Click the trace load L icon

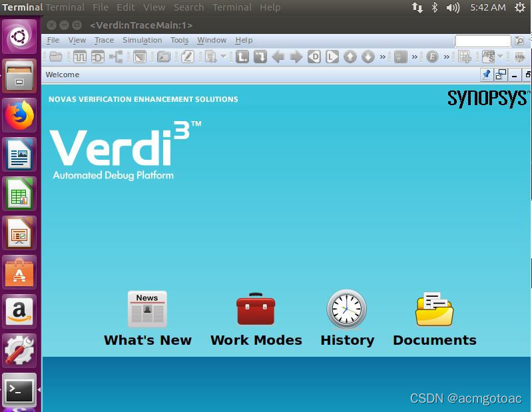[x=332, y=57]
